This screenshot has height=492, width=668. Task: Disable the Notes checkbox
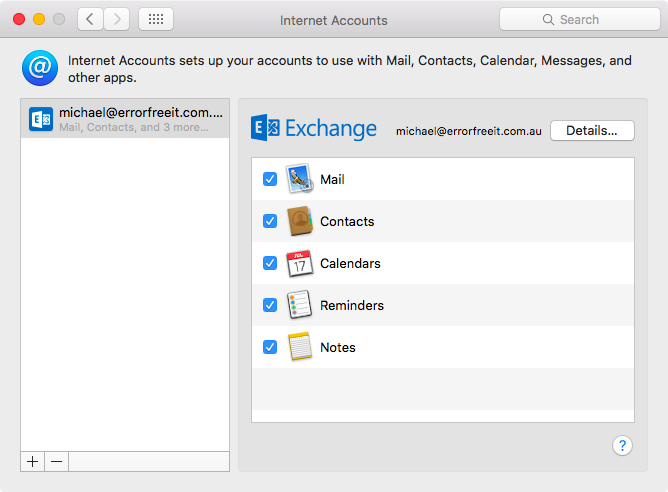tap(270, 347)
